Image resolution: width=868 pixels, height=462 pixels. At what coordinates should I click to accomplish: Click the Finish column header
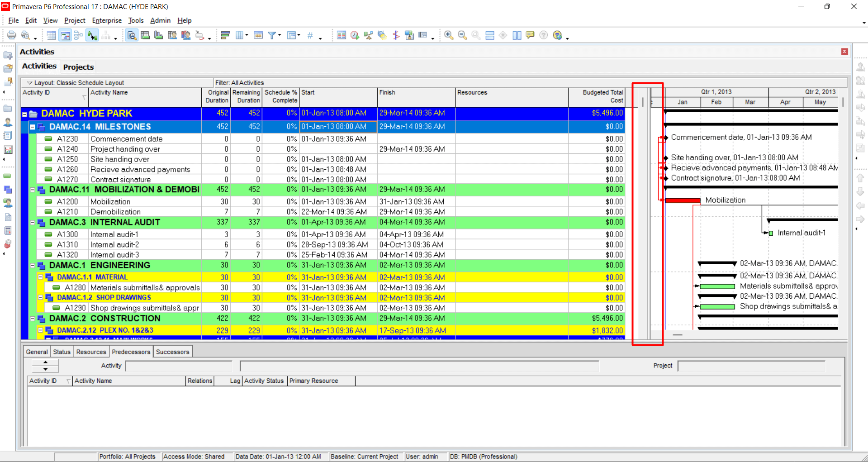(416, 97)
